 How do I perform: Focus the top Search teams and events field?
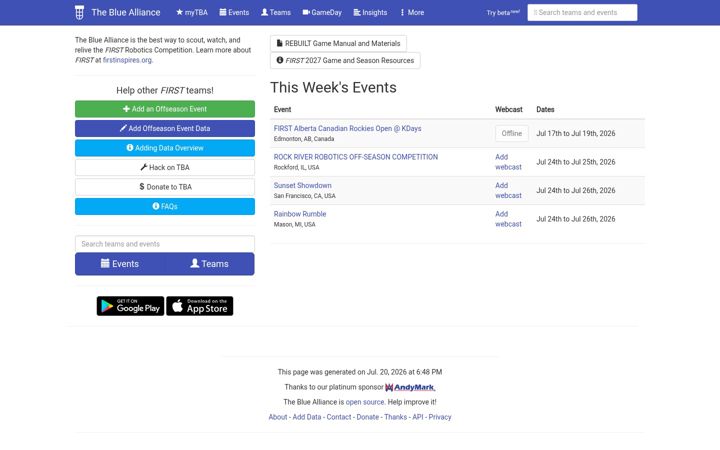pyautogui.click(x=582, y=12)
